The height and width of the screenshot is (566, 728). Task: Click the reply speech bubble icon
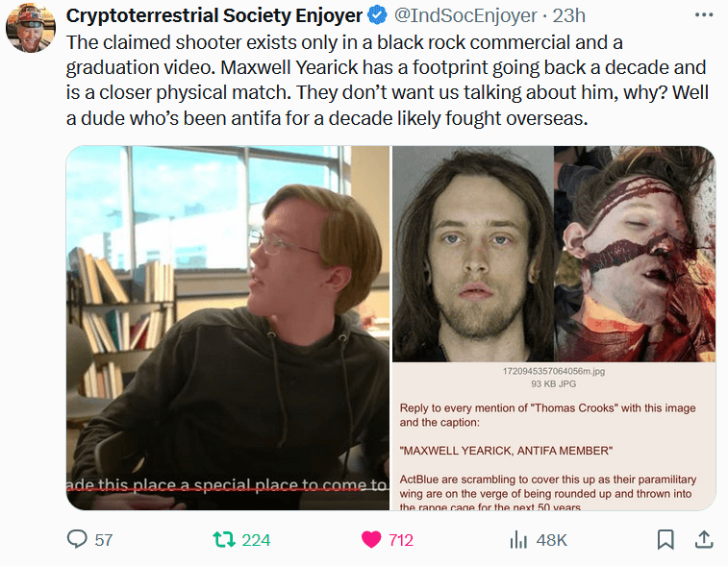[x=77, y=539]
